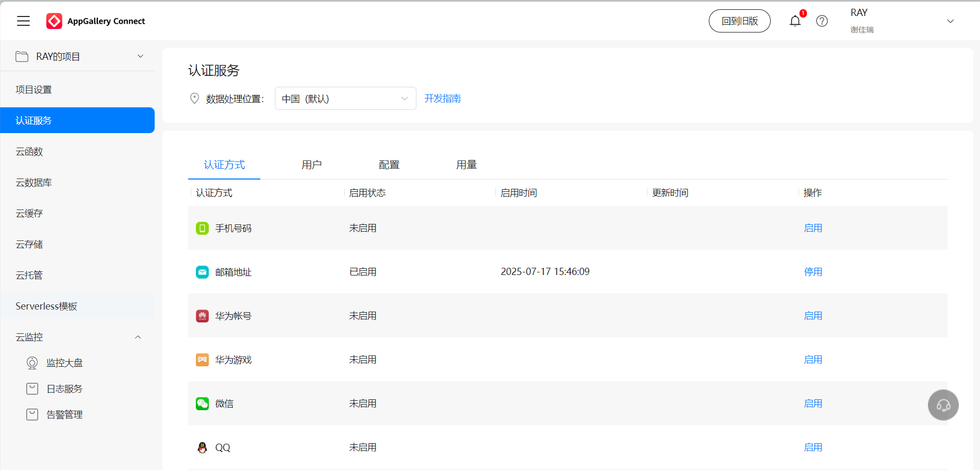The height and width of the screenshot is (470, 980).
Task: Click the phone number method icon
Action: (202, 228)
